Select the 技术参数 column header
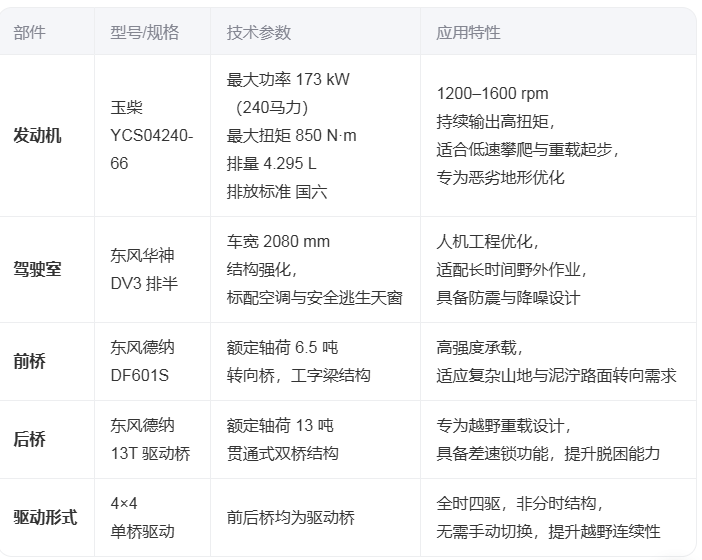 [x=259, y=32]
